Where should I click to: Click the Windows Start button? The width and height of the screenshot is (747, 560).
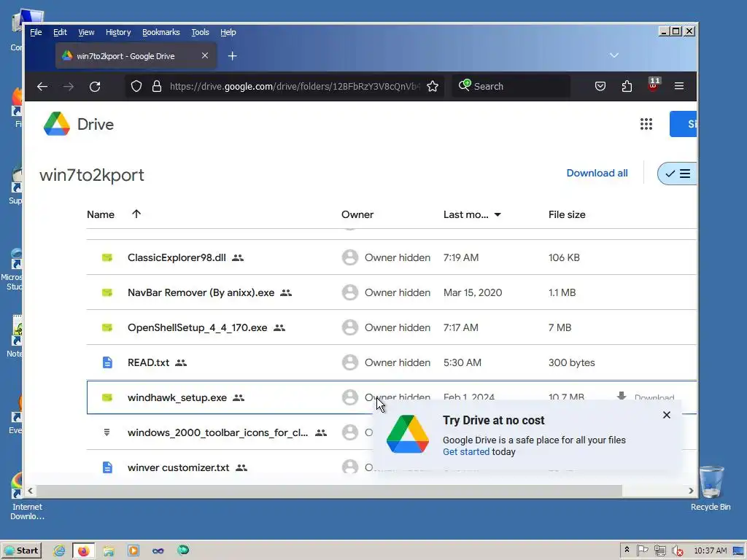21,551
